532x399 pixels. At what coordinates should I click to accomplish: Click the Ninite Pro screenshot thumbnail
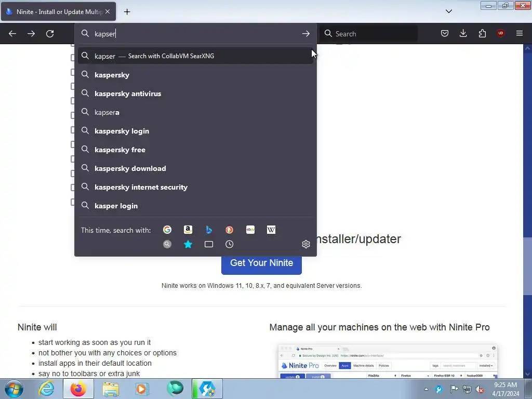click(388, 362)
